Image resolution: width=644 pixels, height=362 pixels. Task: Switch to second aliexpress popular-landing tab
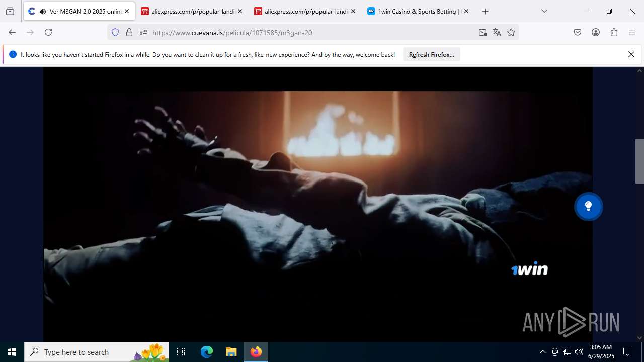coord(305,11)
